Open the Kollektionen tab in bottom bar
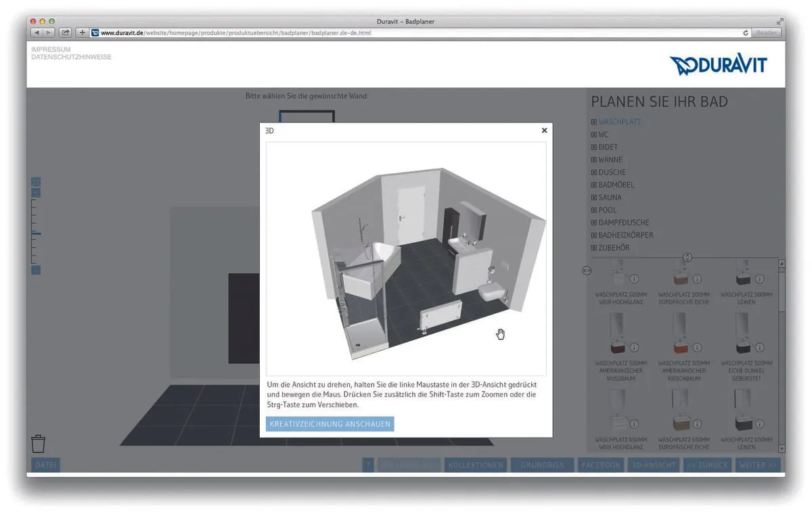The width and height of the screenshot is (812, 514). (475, 465)
